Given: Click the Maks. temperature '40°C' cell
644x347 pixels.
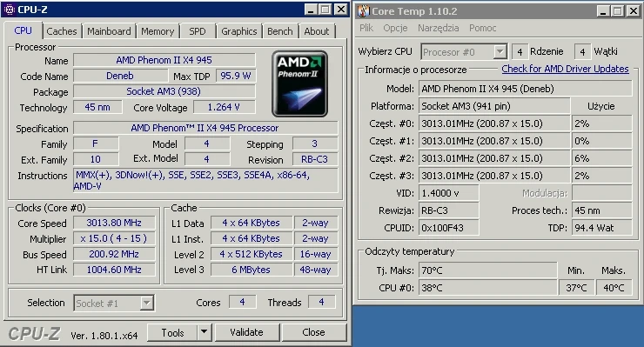Looking at the screenshot, I should tap(614, 288).
